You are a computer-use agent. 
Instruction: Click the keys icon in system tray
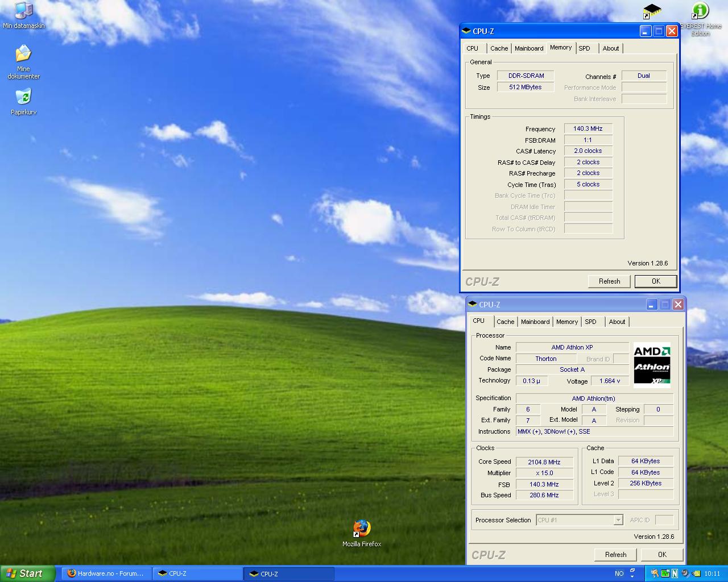655,573
